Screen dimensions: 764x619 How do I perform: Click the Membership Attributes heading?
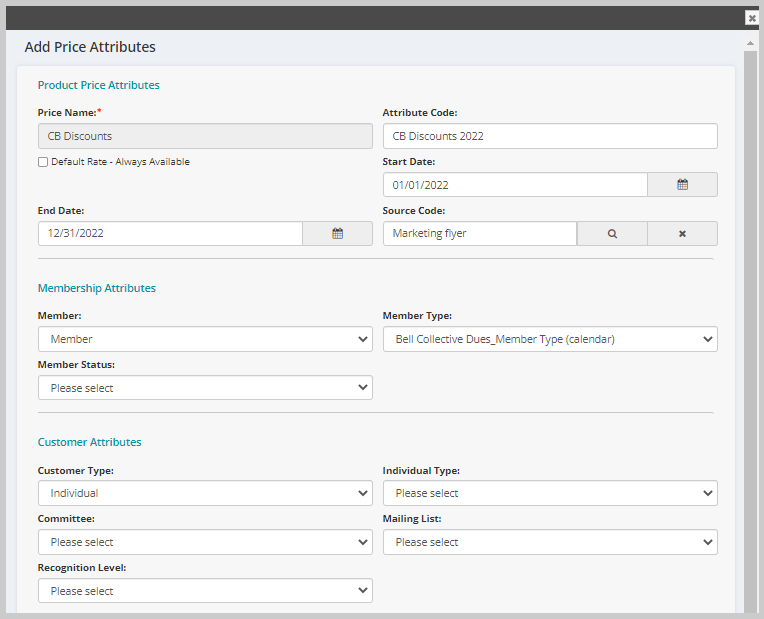[96, 288]
